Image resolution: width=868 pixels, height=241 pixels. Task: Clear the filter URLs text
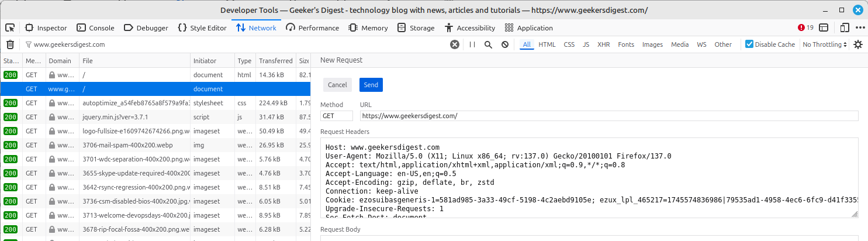(x=454, y=44)
